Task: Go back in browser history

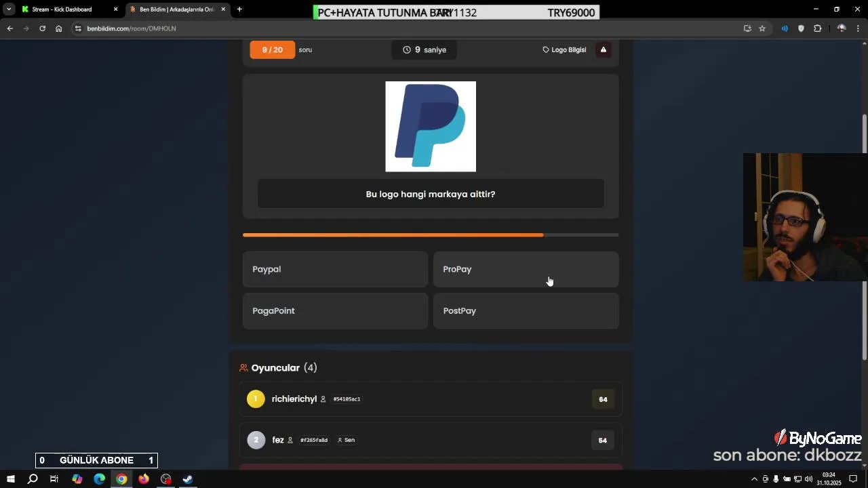Action: coord(9,28)
